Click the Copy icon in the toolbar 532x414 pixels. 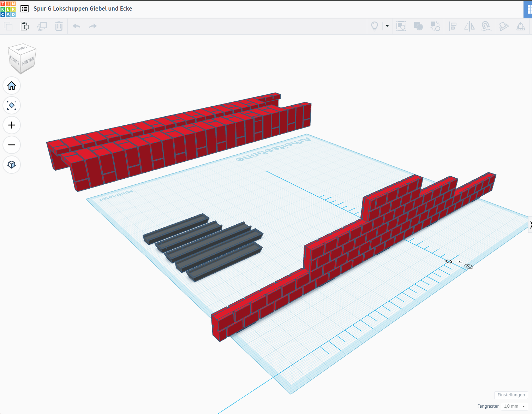pos(8,26)
